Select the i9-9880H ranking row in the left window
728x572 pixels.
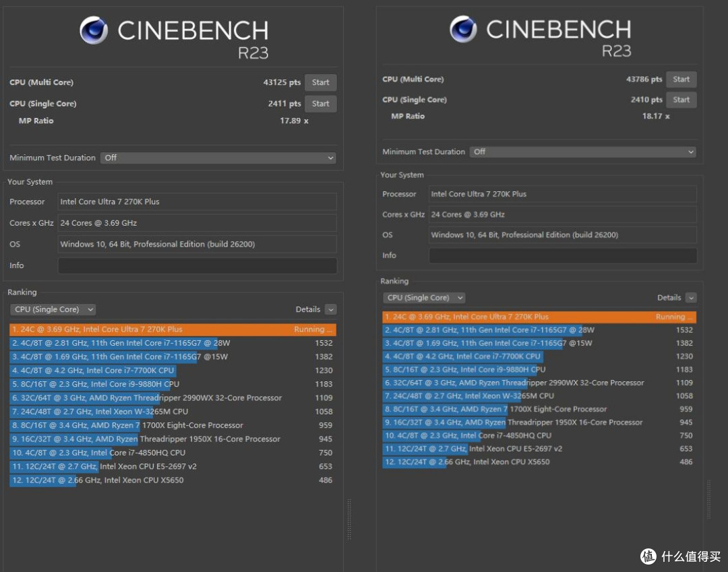173,384
